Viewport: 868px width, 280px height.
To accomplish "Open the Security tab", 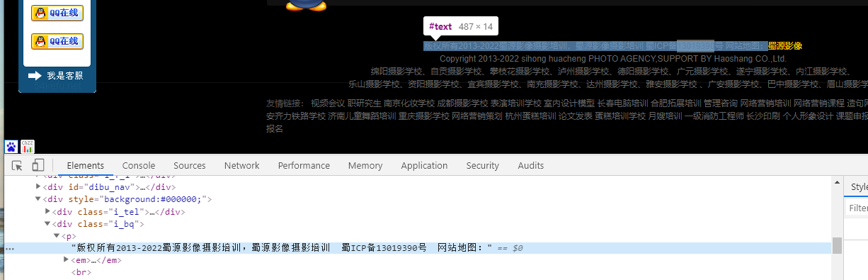I will (483, 165).
